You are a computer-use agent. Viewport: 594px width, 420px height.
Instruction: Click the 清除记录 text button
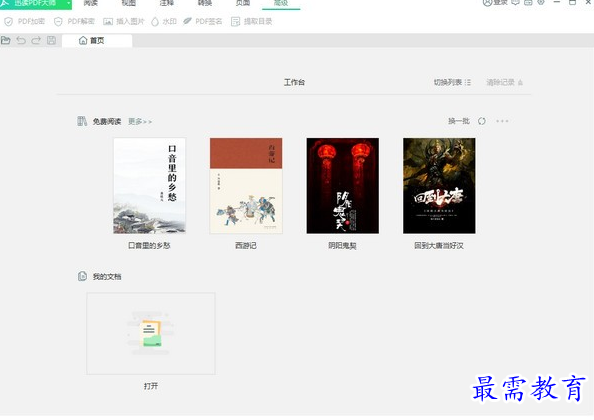click(x=500, y=82)
